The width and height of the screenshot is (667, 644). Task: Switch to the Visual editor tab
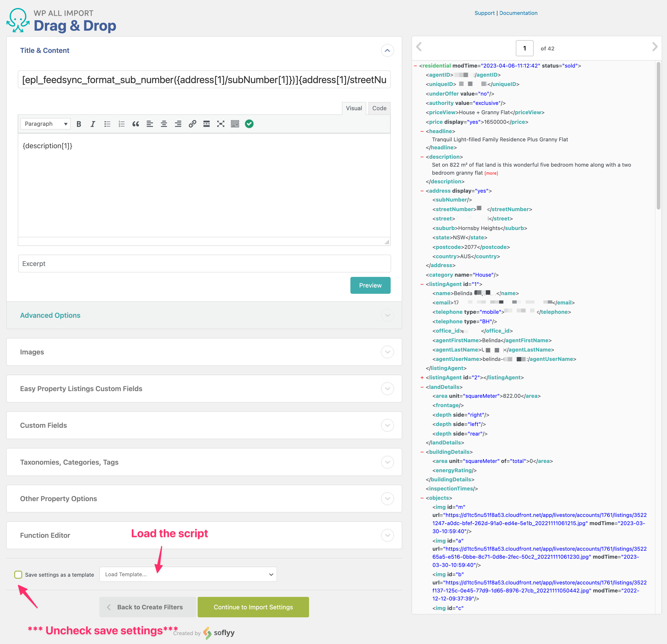tap(354, 108)
